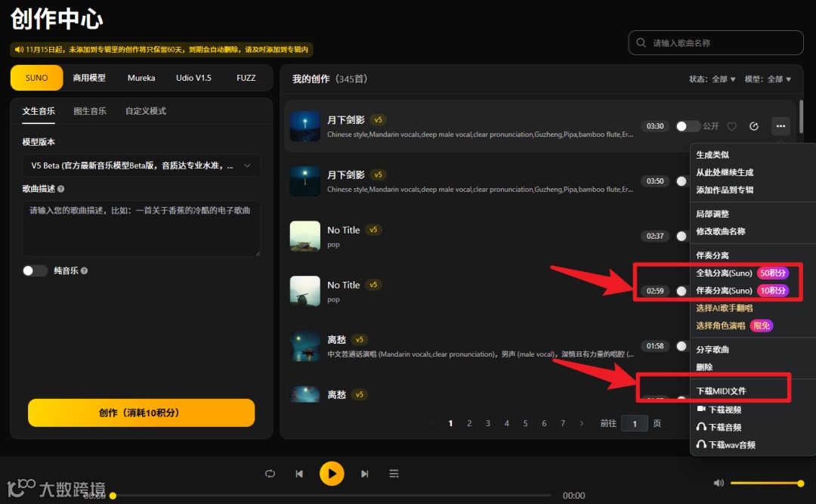Mute audio via the speaker icon
The width and height of the screenshot is (816, 504).
coord(719,483)
